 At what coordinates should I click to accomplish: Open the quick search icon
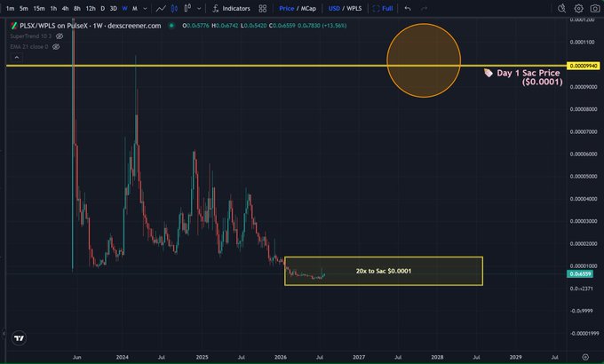click(x=561, y=8)
